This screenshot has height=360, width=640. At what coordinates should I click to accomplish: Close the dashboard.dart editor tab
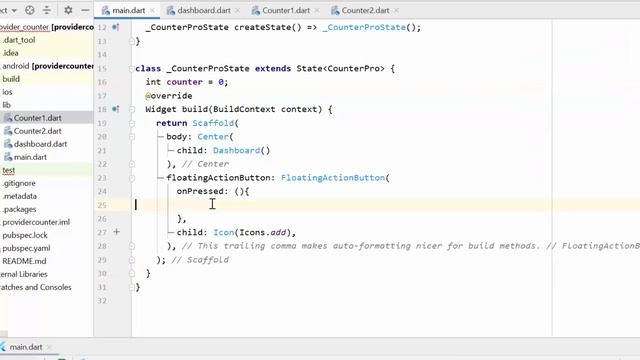[x=238, y=11]
